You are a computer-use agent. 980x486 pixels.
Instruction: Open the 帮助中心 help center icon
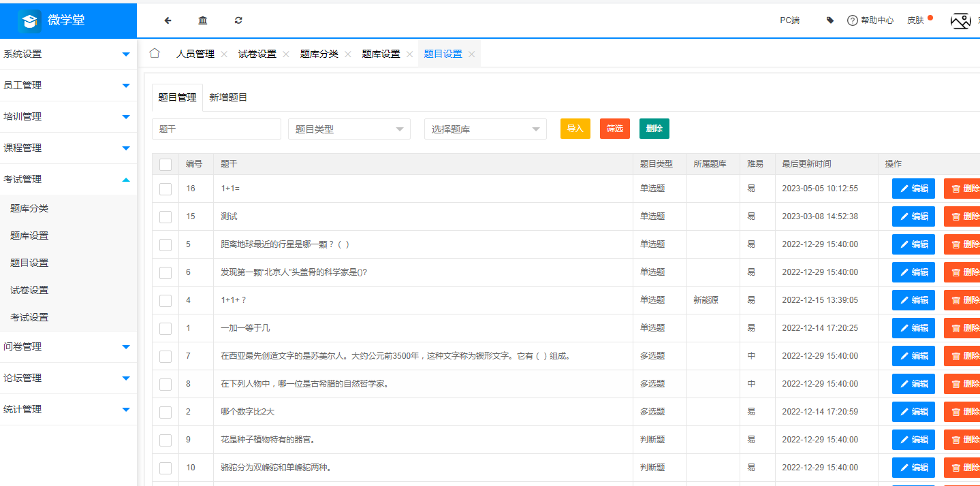pos(853,20)
